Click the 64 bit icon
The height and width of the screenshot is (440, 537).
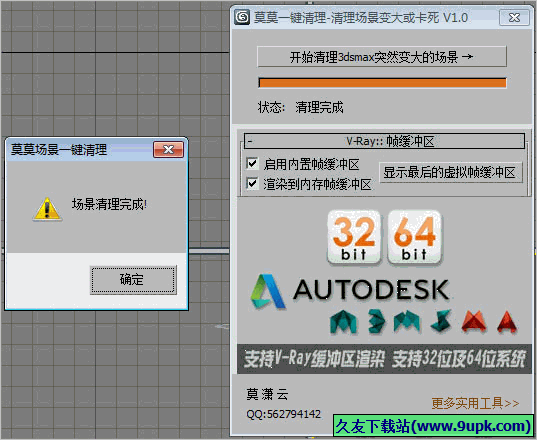point(414,237)
